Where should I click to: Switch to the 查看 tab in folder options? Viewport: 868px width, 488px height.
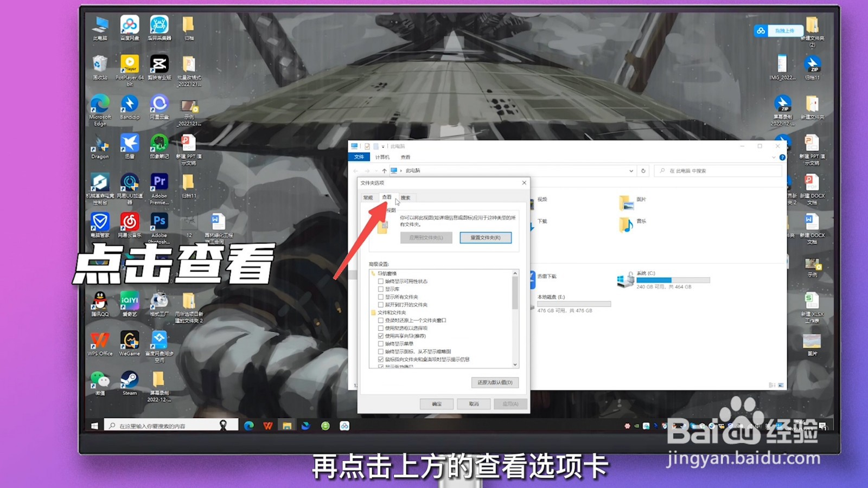coord(387,197)
